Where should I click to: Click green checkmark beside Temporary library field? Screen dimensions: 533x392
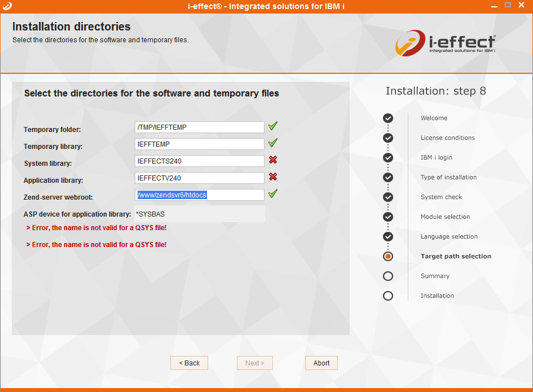(273, 143)
